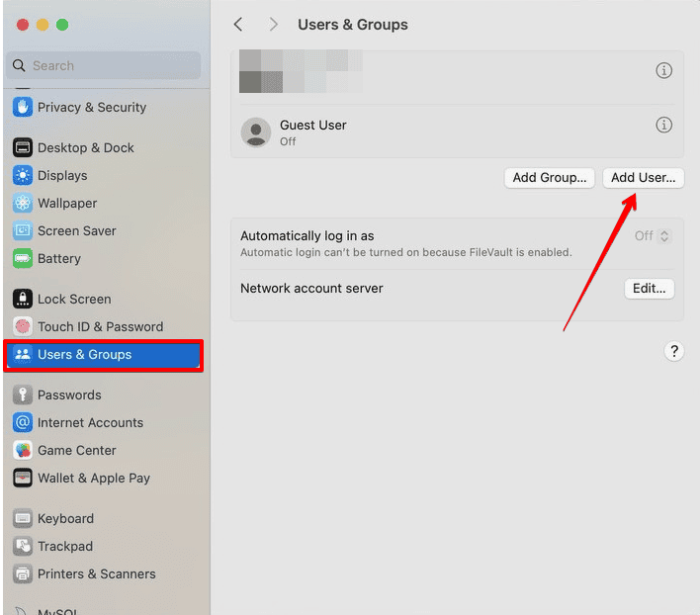Open the Displays sun icon
The height and width of the screenshot is (615, 700).
tap(23, 175)
